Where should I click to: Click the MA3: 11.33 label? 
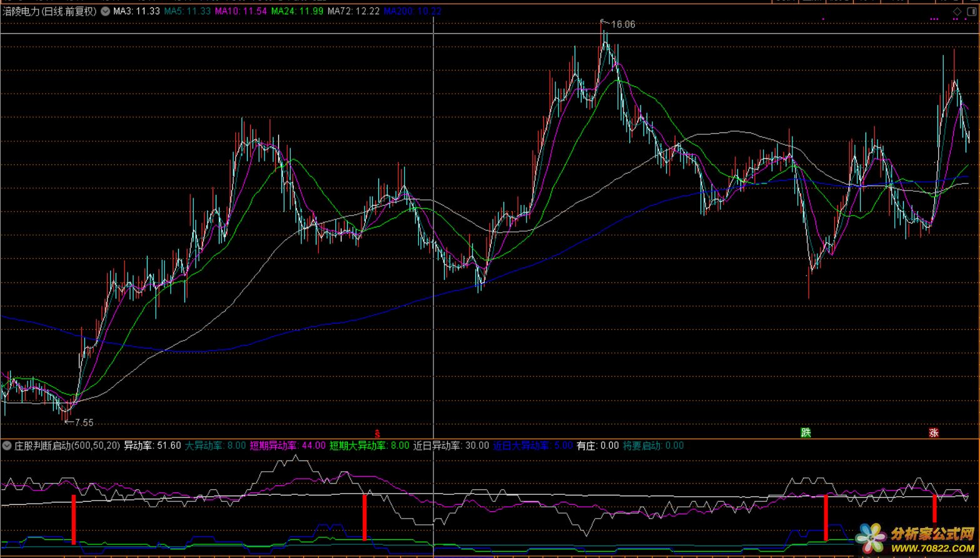coord(136,11)
